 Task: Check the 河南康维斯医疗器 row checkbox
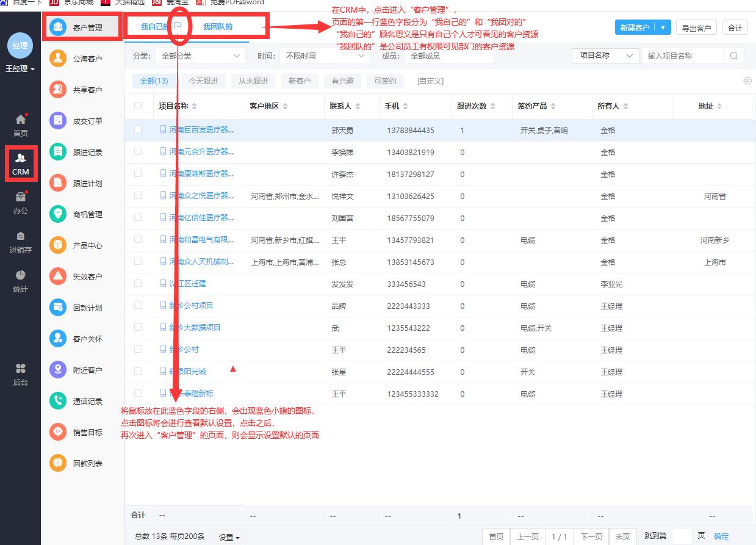(x=138, y=173)
